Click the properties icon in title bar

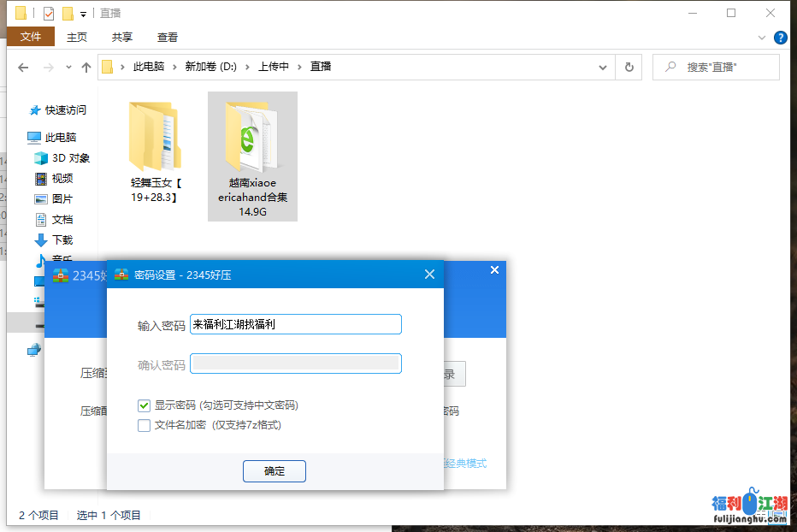pos(49,14)
